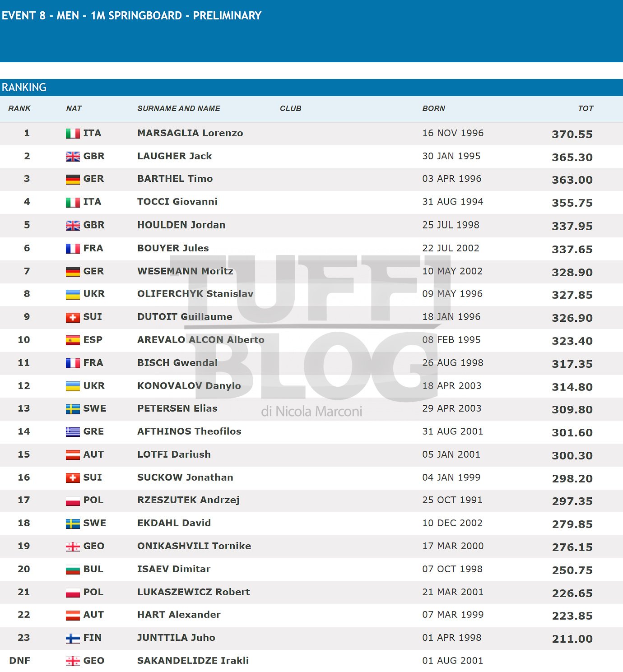Select the name HOULDEN Jordan

[181, 225]
